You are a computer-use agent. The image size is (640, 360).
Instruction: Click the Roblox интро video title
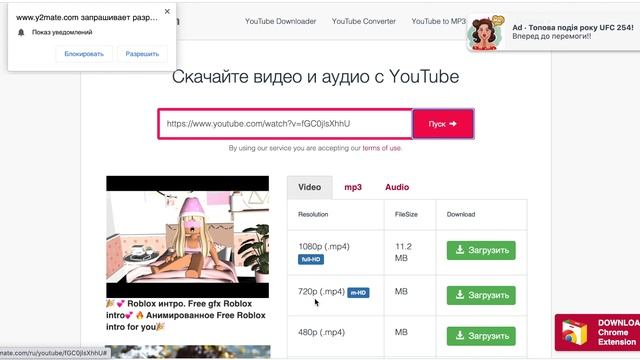point(186,315)
